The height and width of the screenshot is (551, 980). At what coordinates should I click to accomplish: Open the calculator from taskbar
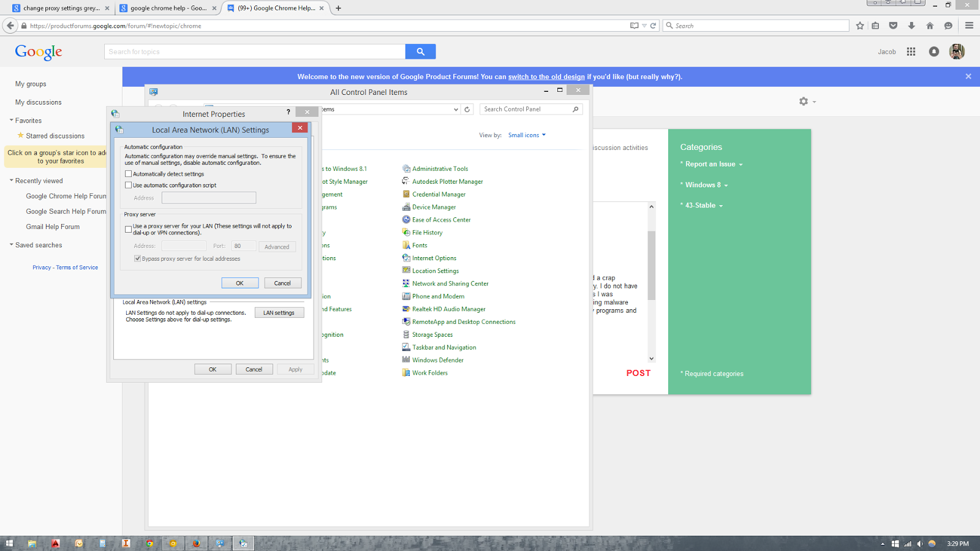102,543
